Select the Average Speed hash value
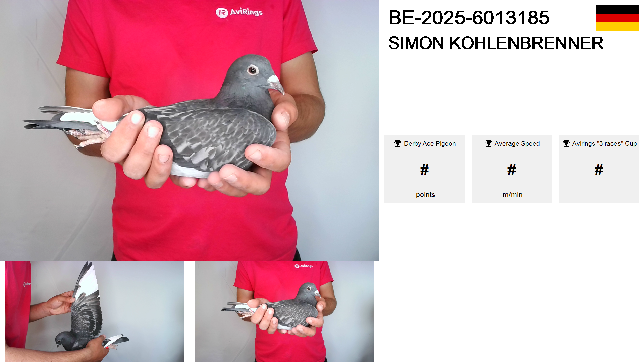 (512, 170)
